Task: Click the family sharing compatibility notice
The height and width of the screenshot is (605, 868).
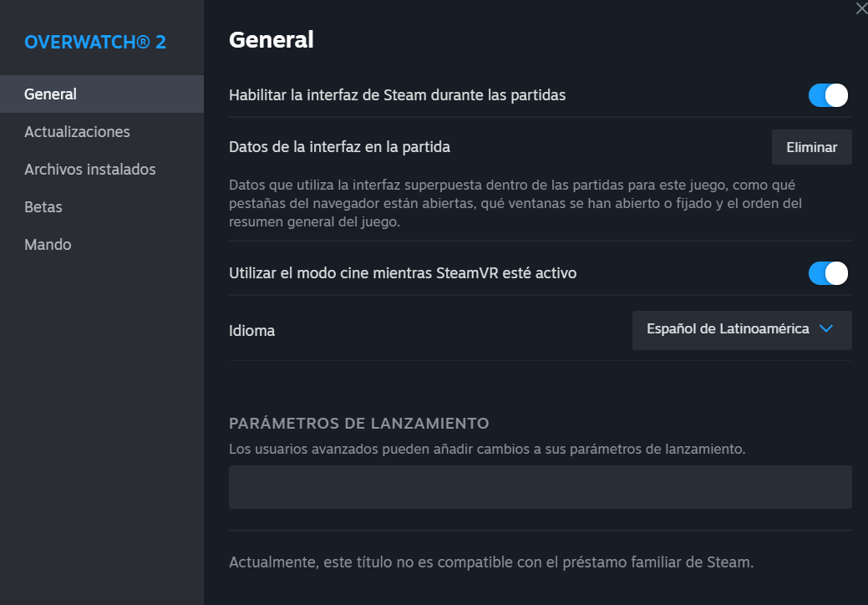Action: coord(491,562)
